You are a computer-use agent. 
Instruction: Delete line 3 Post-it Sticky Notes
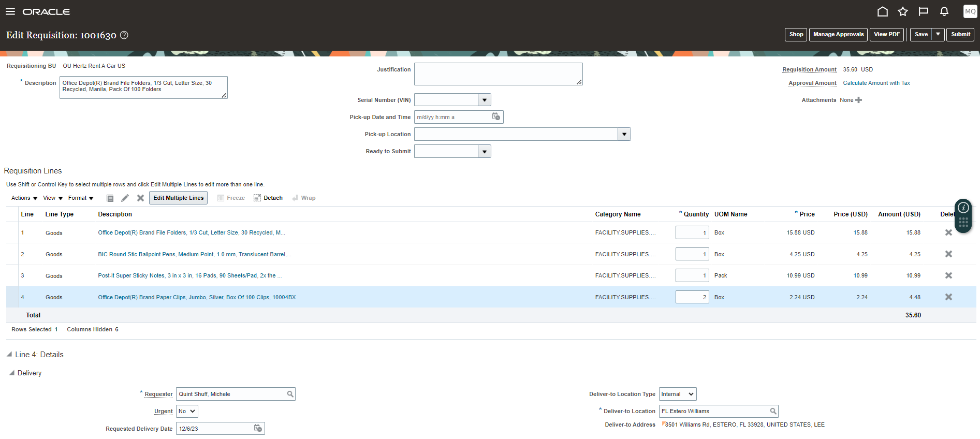click(948, 275)
